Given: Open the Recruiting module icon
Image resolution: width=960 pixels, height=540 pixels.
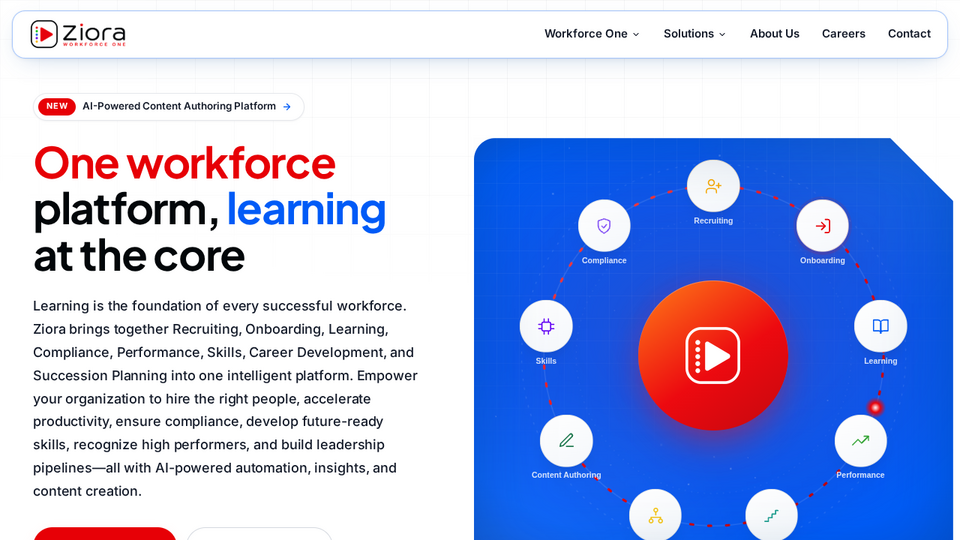Looking at the screenshot, I should (713, 186).
